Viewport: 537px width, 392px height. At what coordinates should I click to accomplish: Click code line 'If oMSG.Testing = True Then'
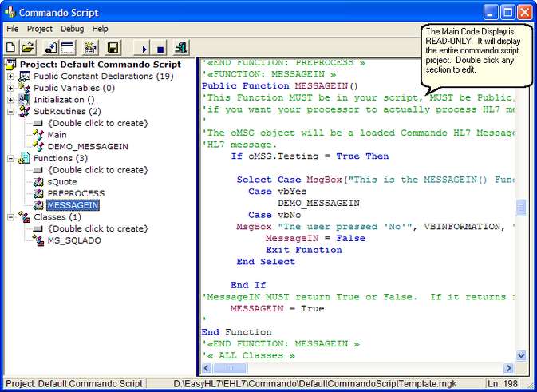310,156
